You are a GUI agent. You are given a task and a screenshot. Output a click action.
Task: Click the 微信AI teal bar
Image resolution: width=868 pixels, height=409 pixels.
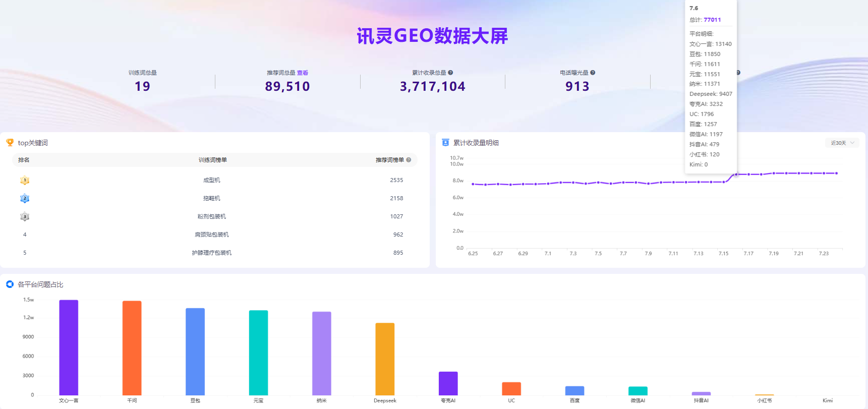(638, 391)
